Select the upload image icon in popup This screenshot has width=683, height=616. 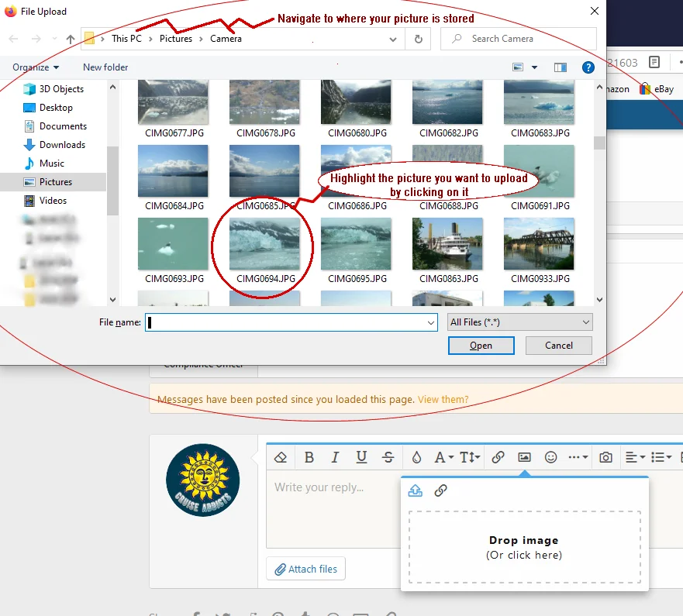[416, 490]
